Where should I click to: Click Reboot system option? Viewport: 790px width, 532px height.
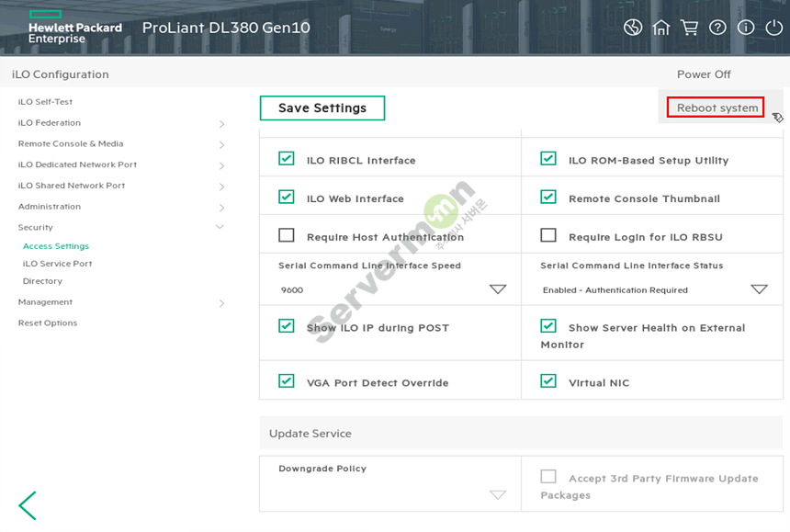[716, 108]
